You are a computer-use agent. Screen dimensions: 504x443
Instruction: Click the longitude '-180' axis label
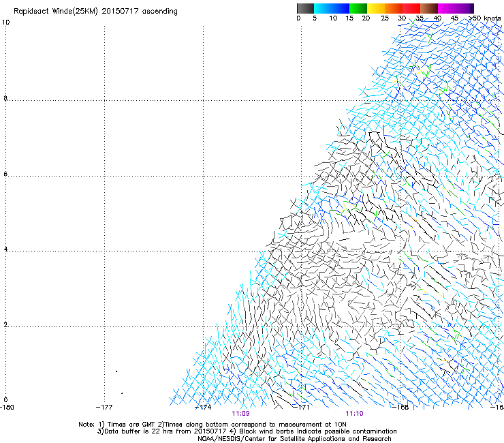[7, 408]
